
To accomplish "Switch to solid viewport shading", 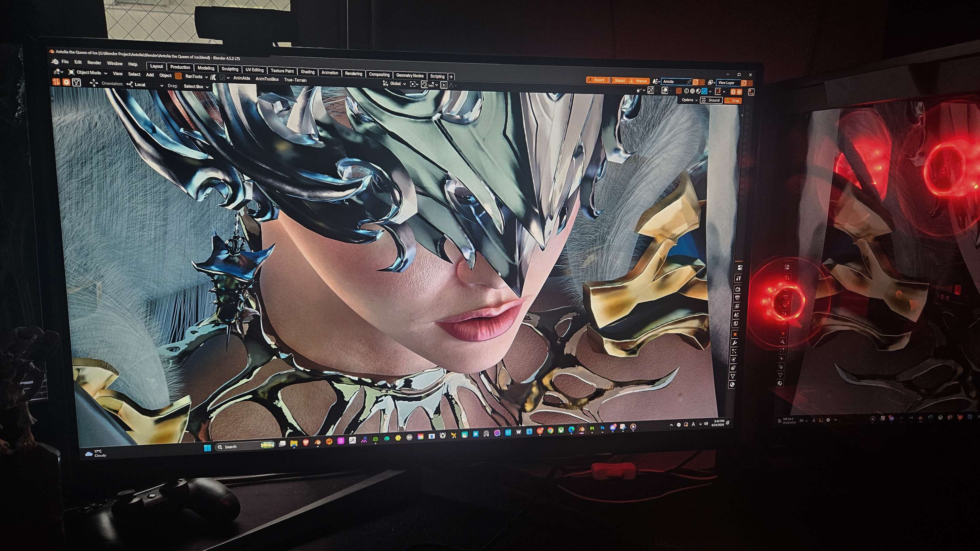I will click(x=692, y=91).
